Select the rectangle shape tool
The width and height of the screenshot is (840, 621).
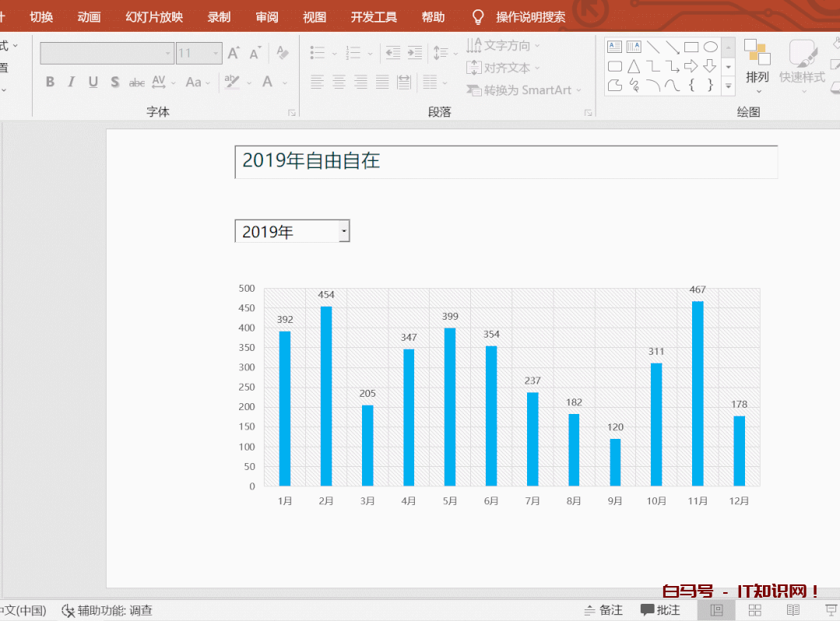point(691,47)
